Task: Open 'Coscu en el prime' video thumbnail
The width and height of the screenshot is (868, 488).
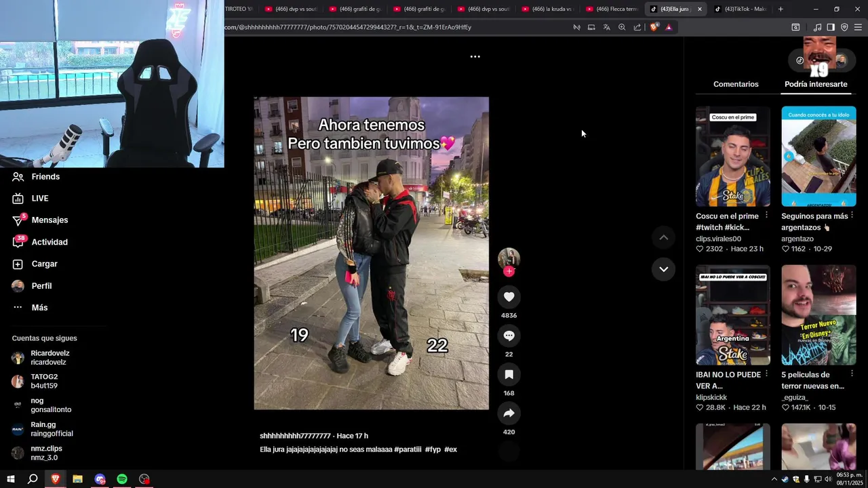Action: tap(733, 157)
